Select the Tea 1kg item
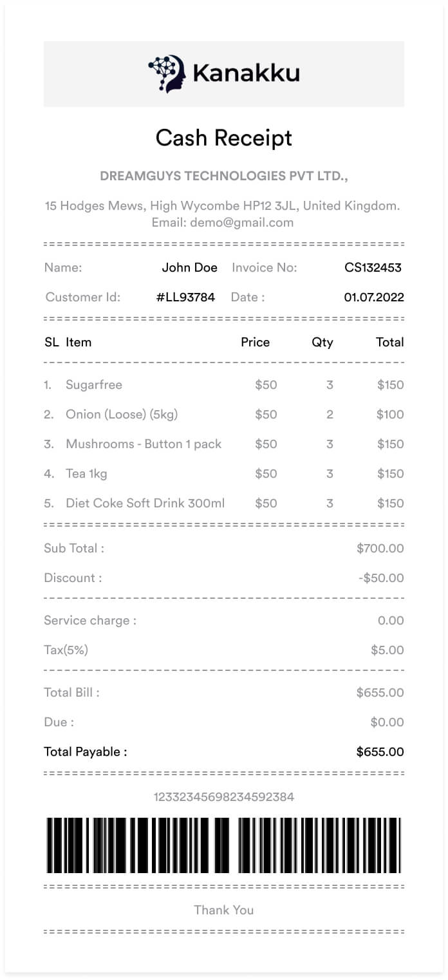The image size is (448, 980). (x=86, y=474)
